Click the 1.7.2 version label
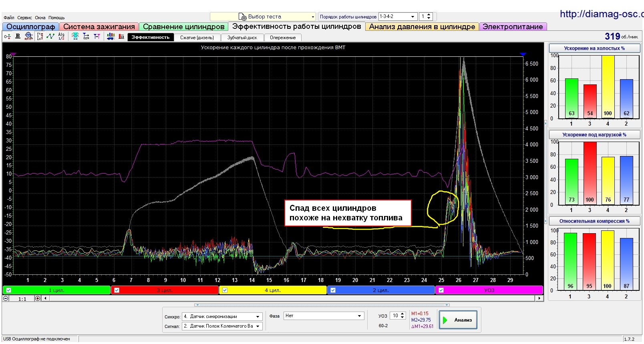Image resolution: width=644 pixels, height=344 pixels. pyautogui.click(x=629, y=339)
